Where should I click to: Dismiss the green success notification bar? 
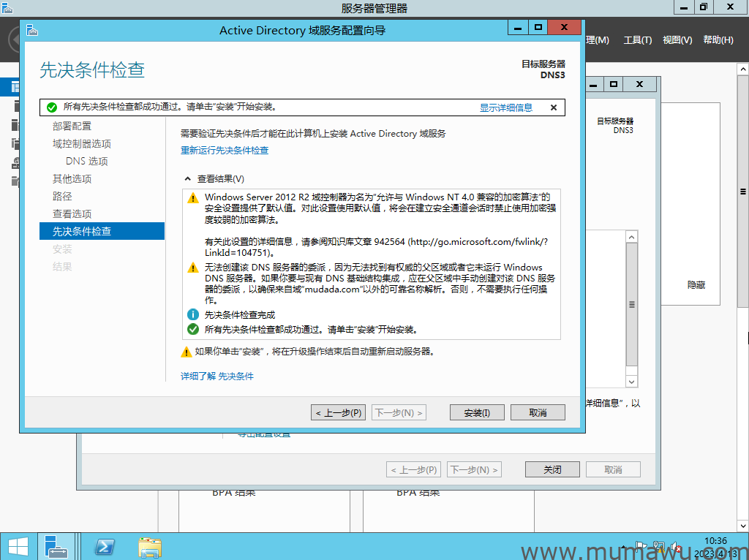[554, 107]
